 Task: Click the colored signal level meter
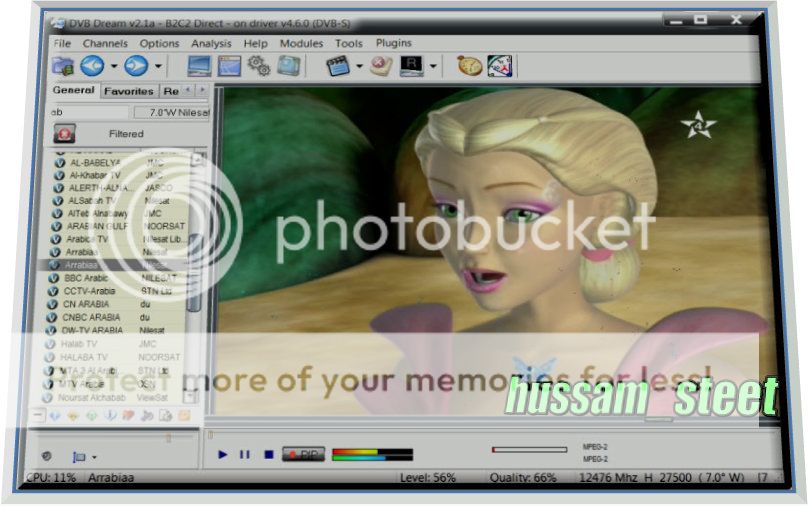tap(373, 454)
